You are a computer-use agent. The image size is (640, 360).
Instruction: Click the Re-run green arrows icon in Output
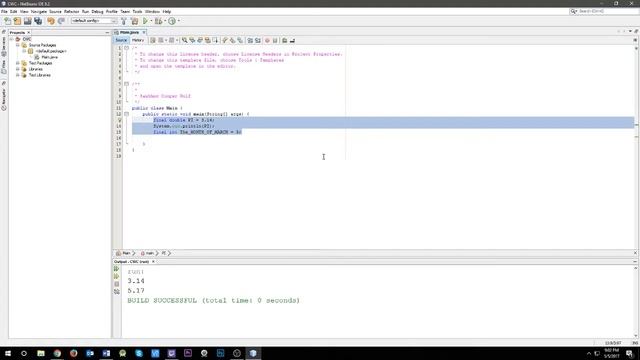tap(117, 269)
